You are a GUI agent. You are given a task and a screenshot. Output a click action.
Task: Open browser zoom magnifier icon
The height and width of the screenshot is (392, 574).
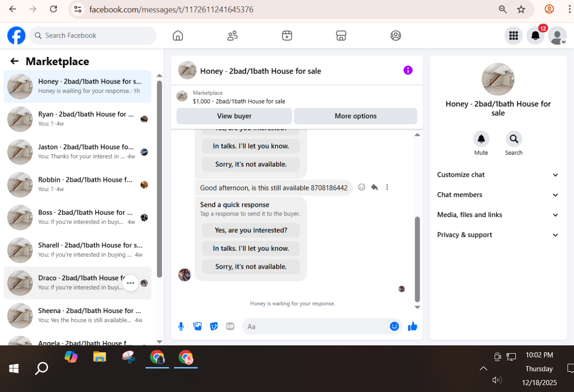[503, 9]
